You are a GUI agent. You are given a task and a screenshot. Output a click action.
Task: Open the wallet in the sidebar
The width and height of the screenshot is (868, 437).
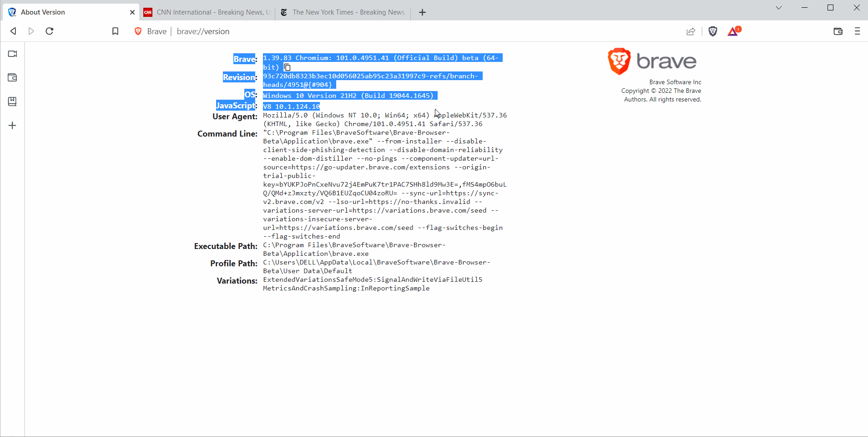coord(12,77)
